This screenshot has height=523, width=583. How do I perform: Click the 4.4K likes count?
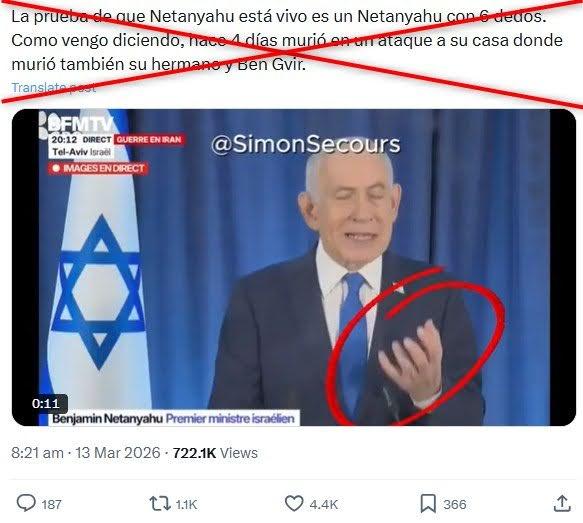tap(323, 504)
